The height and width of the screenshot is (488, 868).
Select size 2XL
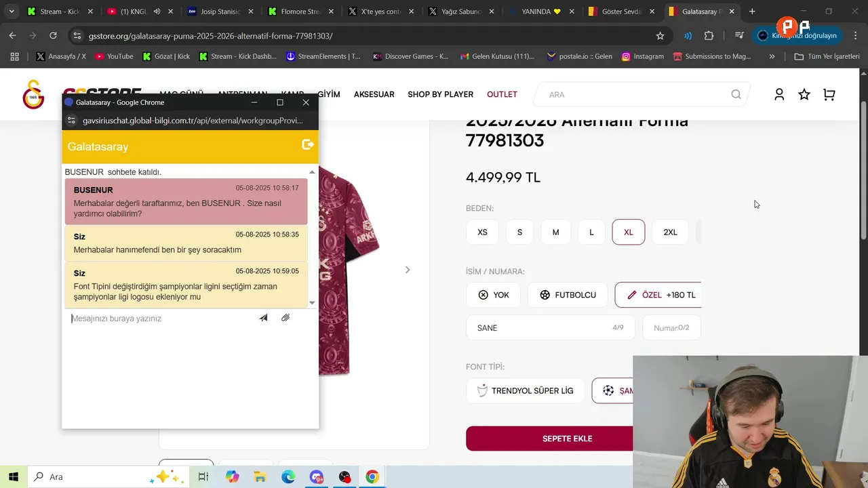670,232
